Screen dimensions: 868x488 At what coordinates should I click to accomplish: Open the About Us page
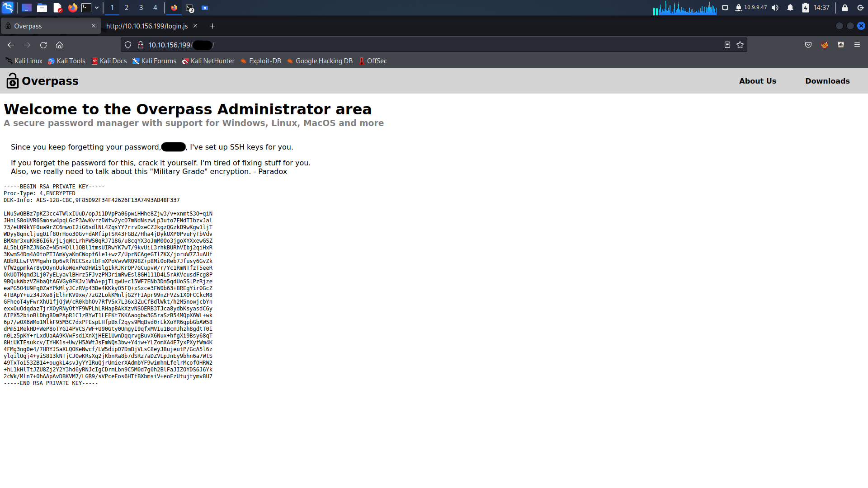[x=758, y=81]
